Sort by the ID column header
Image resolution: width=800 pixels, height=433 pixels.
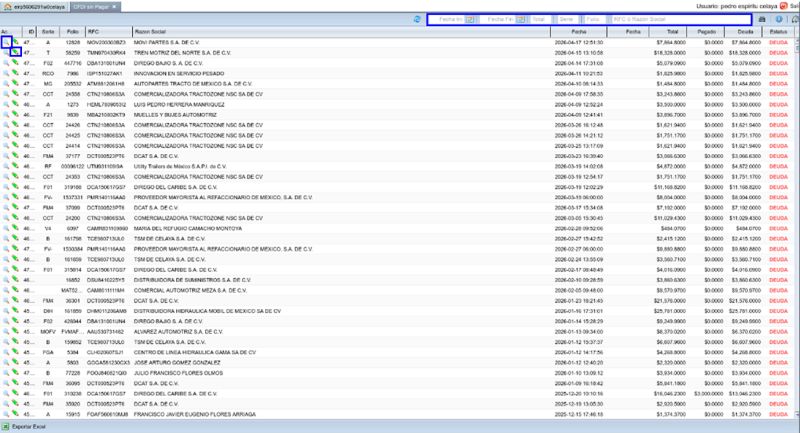click(31, 32)
